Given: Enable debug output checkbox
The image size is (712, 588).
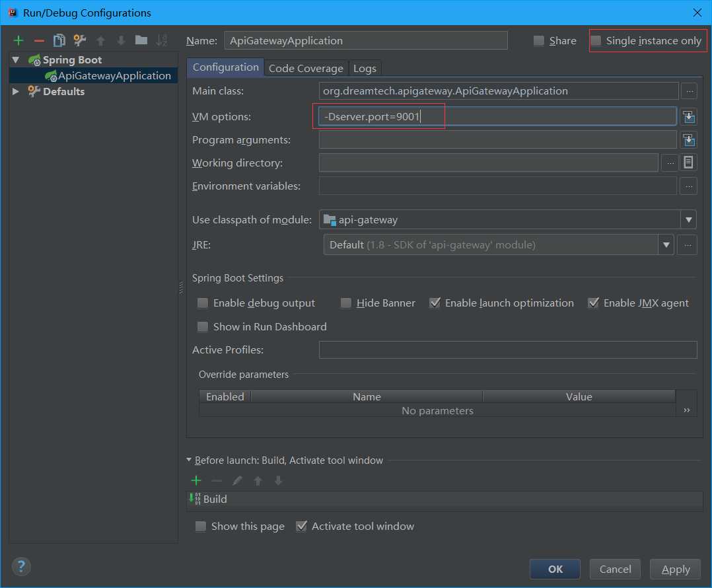Looking at the screenshot, I should click(203, 303).
